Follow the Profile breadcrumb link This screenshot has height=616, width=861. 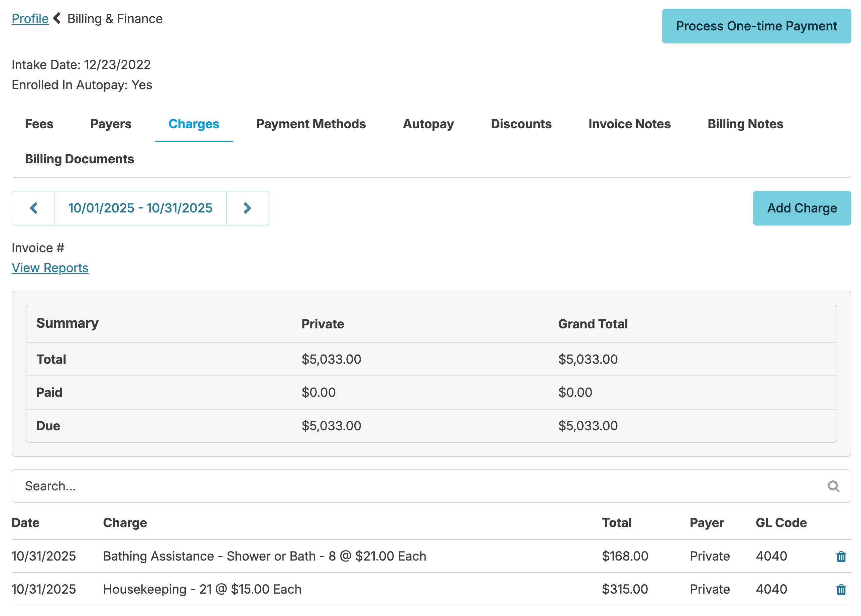[x=30, y=19]
